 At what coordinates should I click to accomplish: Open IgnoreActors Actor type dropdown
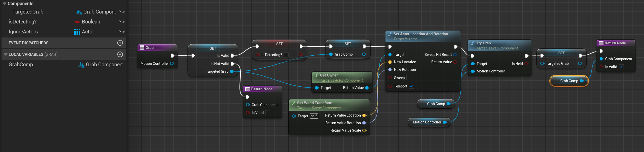pyautogui.click(x=84, y=32)
